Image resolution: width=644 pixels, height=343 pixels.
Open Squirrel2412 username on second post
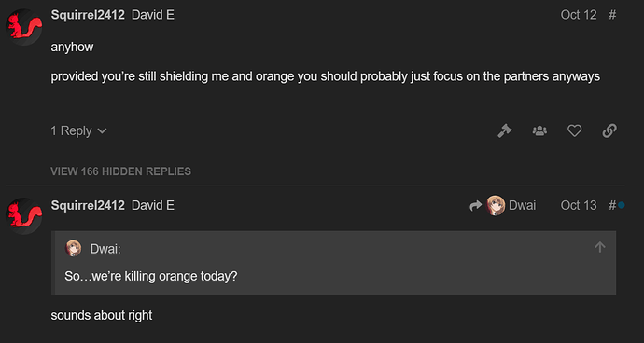88,205
